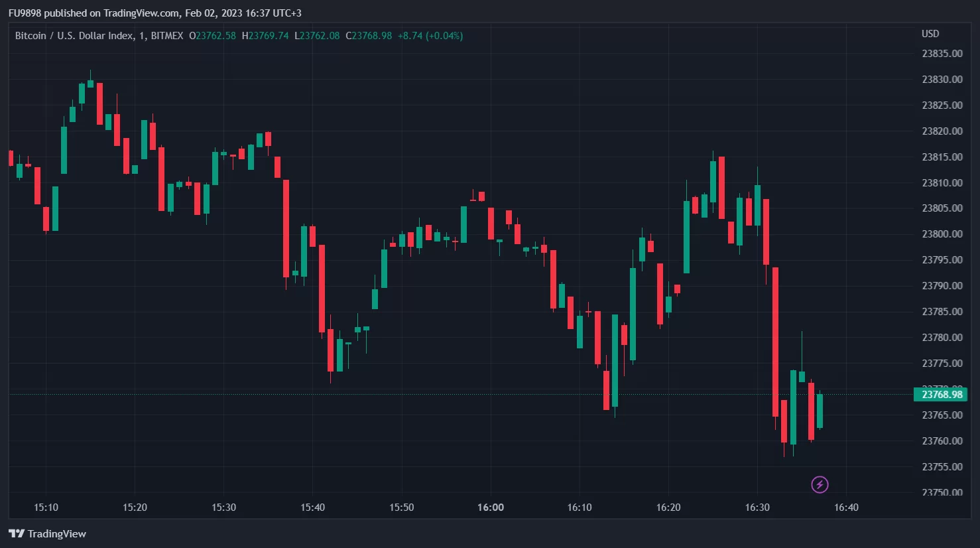Open the USD currency selector
This screenshot has height=548, width=980.
point(930,34)
